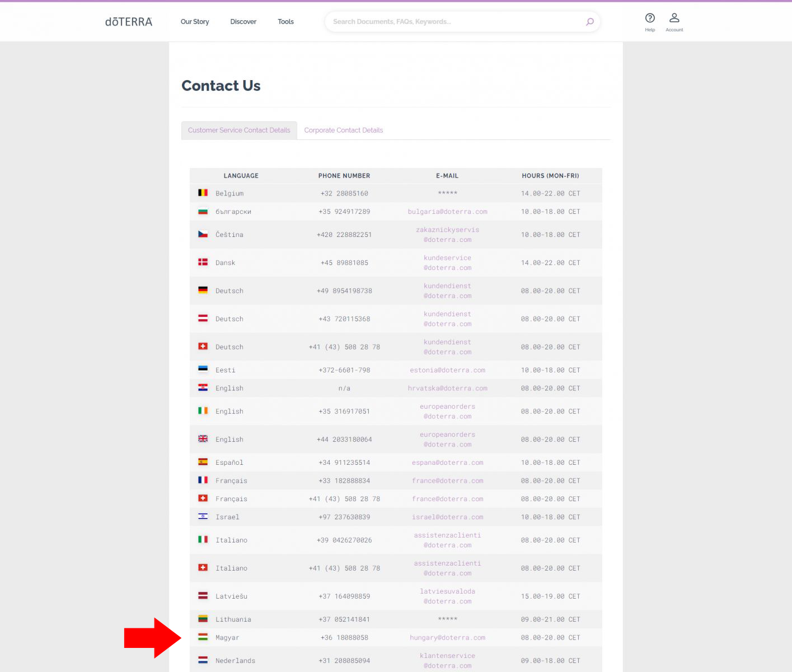Click the search magnifier icon
Image resolution: width=792 pixels, height=672 pixels.
(x=589, y=22)
